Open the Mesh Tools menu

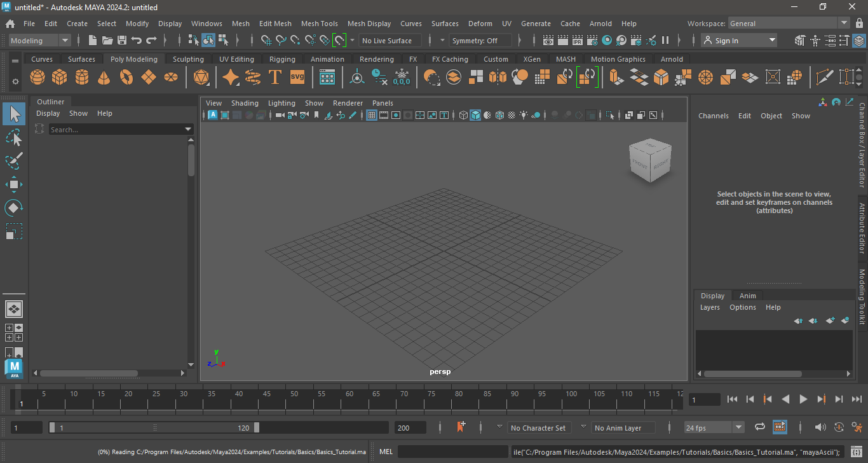[x=319, y=24]
